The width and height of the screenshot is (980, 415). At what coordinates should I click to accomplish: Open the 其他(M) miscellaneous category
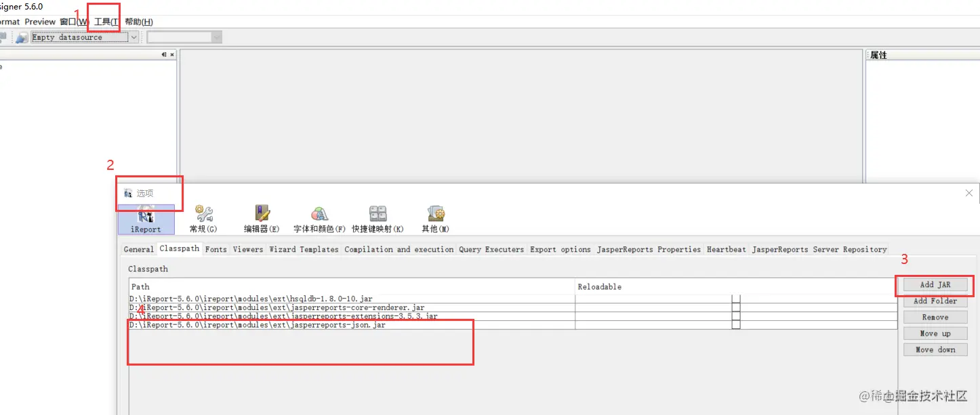(436, 220)
